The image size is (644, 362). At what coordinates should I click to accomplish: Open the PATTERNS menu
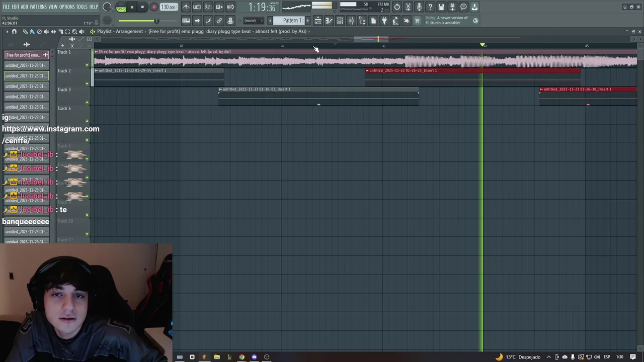38,7
